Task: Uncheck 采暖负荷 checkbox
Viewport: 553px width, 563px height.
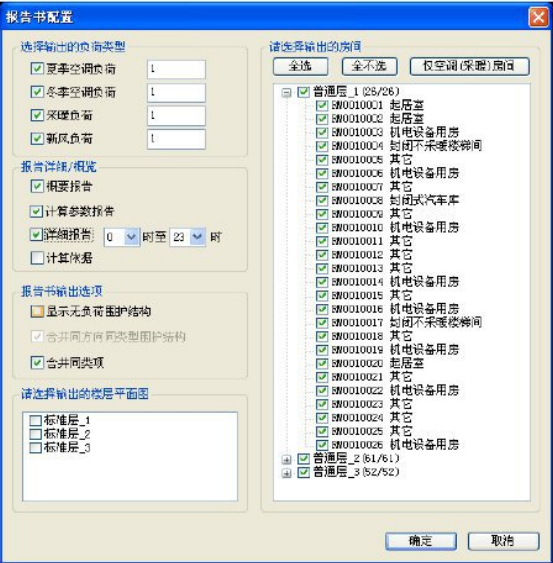Action: click(37, 115)
